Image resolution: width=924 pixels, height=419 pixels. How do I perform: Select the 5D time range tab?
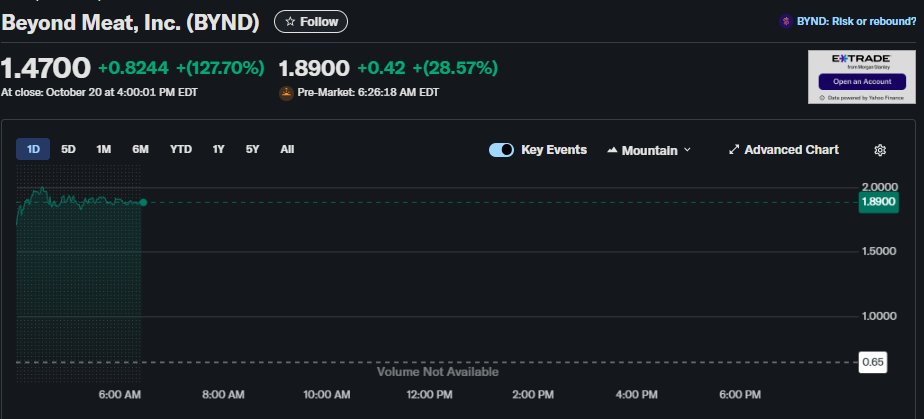coord(68,150)
